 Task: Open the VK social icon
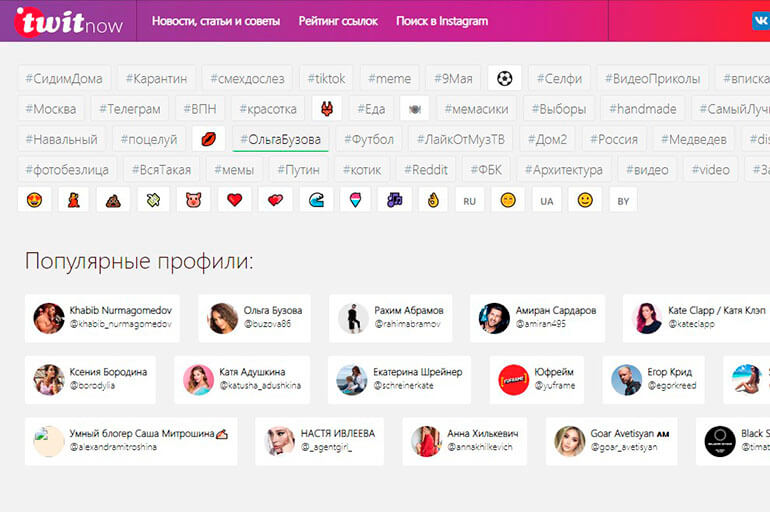(761, 21)
